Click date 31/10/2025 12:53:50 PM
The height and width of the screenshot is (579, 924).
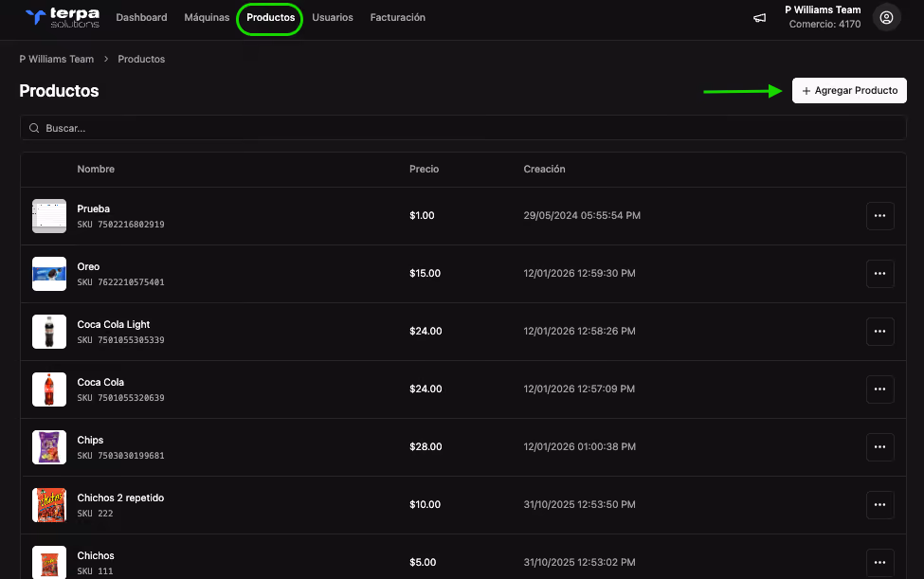[x=579, y=504]
